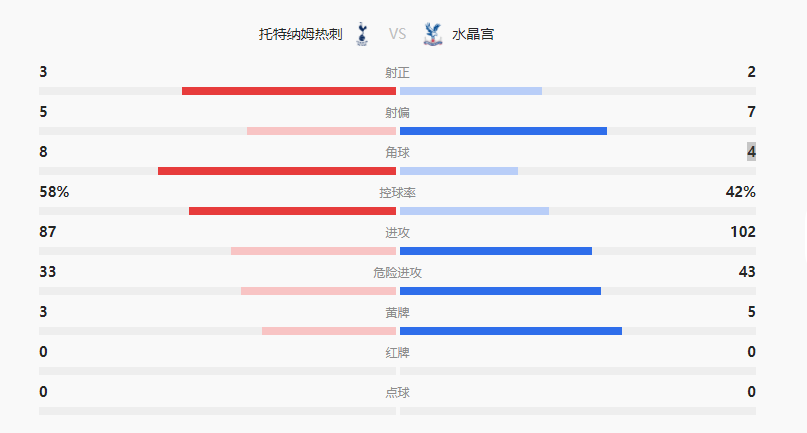This screenshot has height=433, width=807.
Task: Click the Tottenham Hotspur club crest
Action: 362,34
